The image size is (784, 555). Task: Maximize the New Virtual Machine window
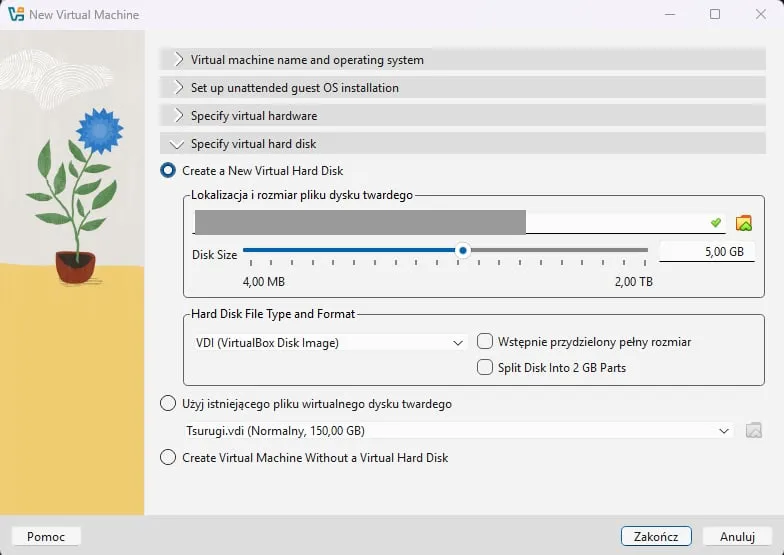coord(715,14)
